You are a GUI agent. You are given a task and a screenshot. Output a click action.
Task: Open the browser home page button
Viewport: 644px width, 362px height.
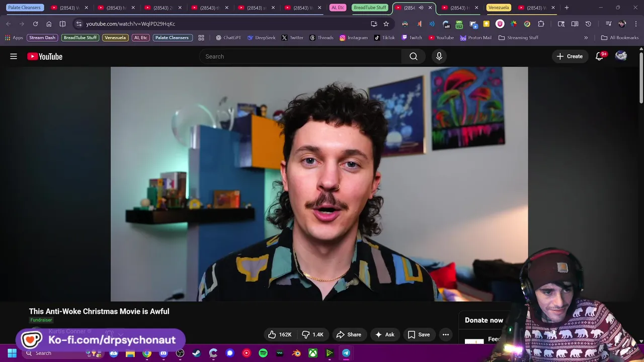[x=49, y=24]
